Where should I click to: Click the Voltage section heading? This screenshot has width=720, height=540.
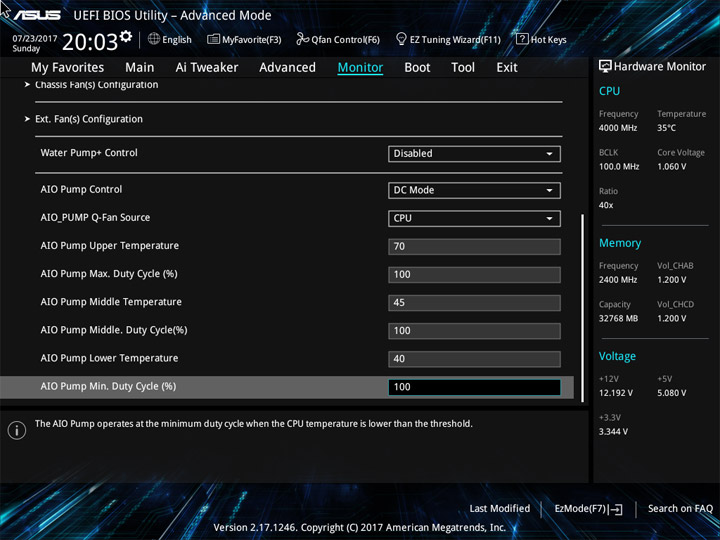(617, 356)
